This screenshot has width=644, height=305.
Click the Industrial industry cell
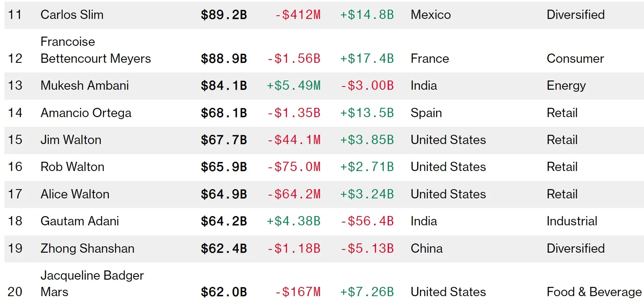[x=571, y=221]
